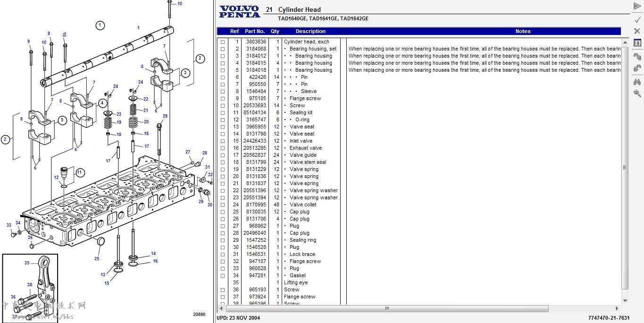Click part number 3803636 in list

(x=256, y=42)
